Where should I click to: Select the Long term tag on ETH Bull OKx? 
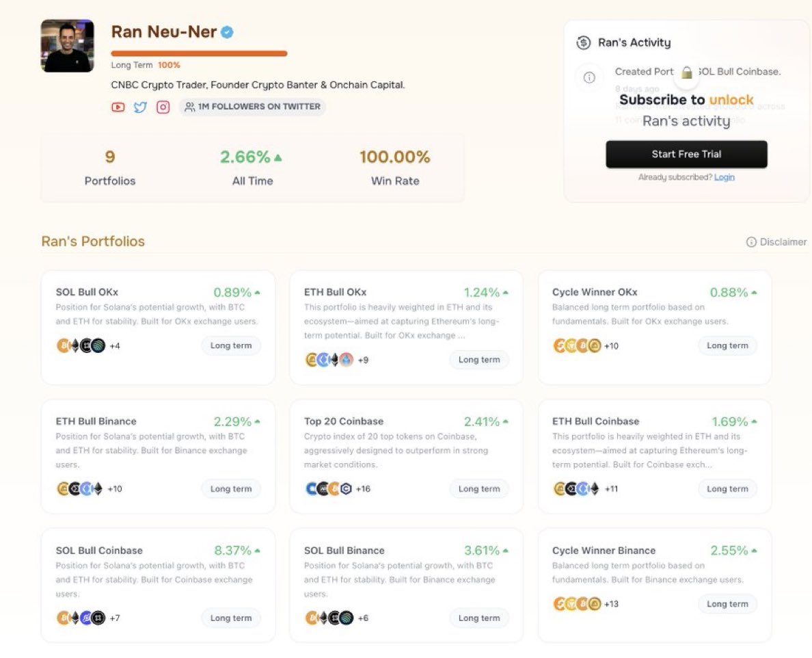pos(479,360)
